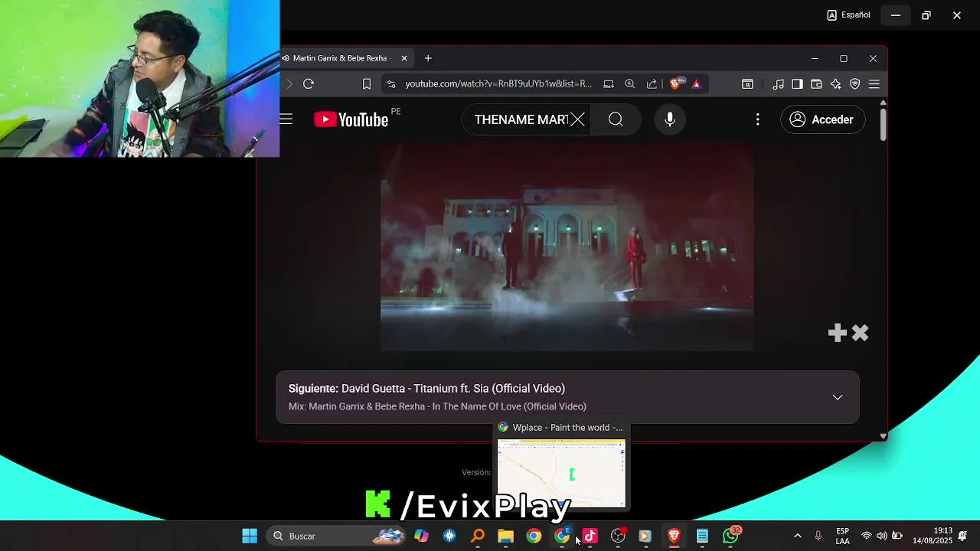980x551 pixels.
Task: Open OBS Studio from taskbar
Action: 618,536
